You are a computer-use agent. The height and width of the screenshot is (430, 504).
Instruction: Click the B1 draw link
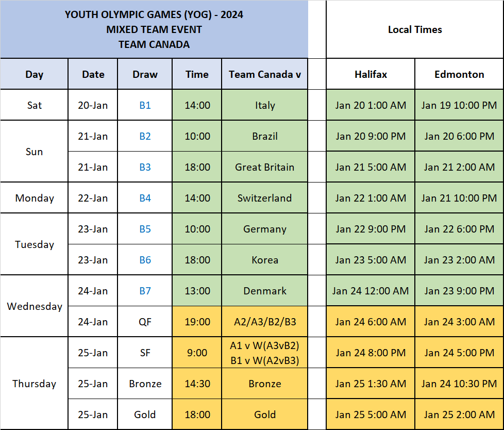click(x=145, y=105)
